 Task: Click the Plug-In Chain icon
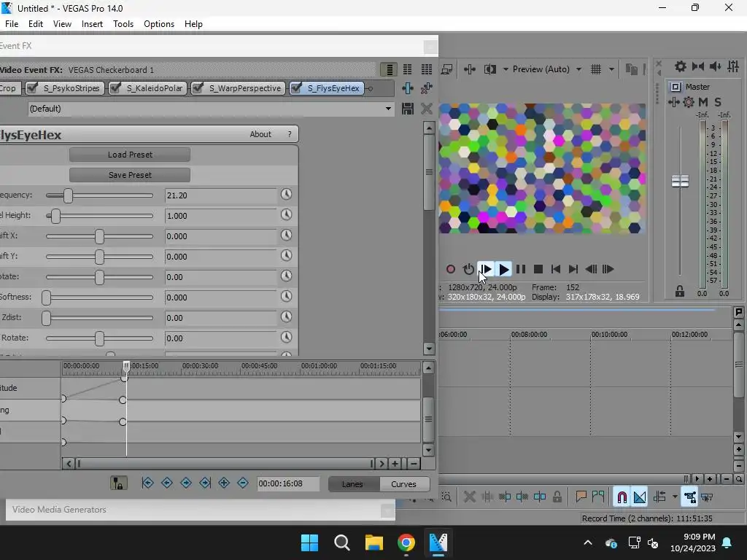(x=407, y=88)
